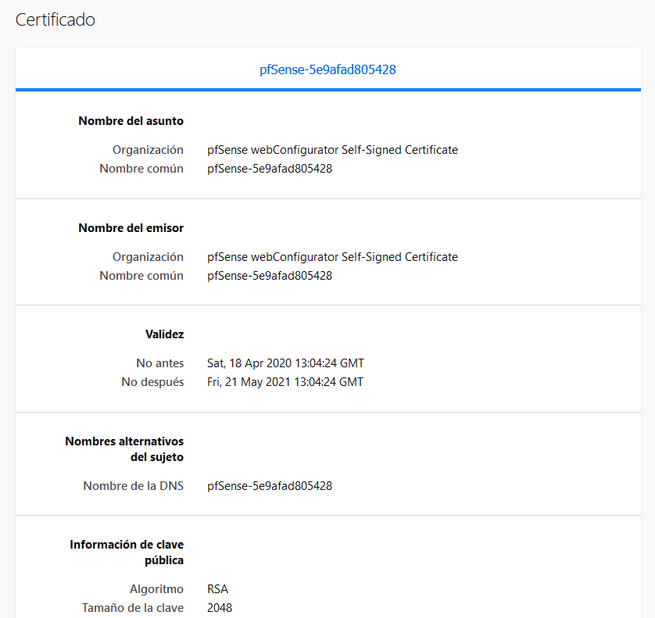This screenshot has height=618, width=655.
Task: Click Nombre común value under Nombre del emisor
Action: click(270, 275)
